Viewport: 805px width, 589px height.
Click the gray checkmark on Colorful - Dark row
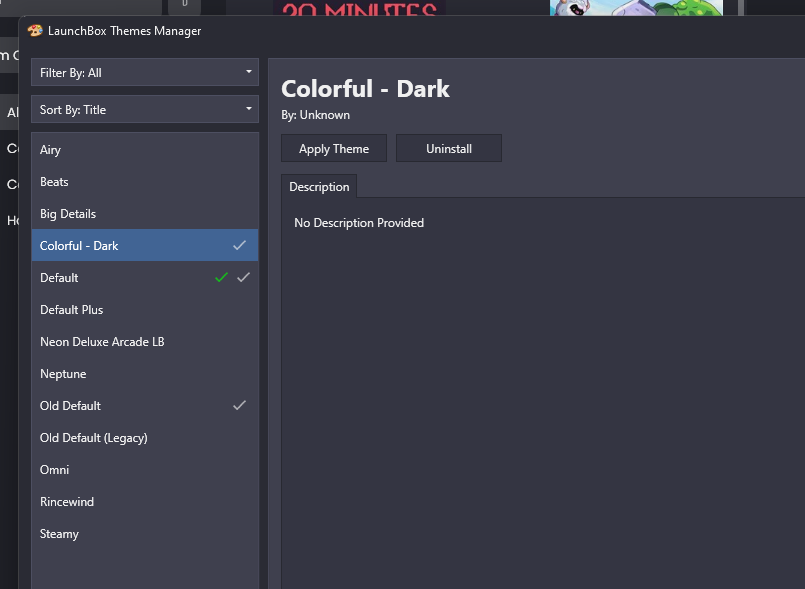[x=239, y=245]
